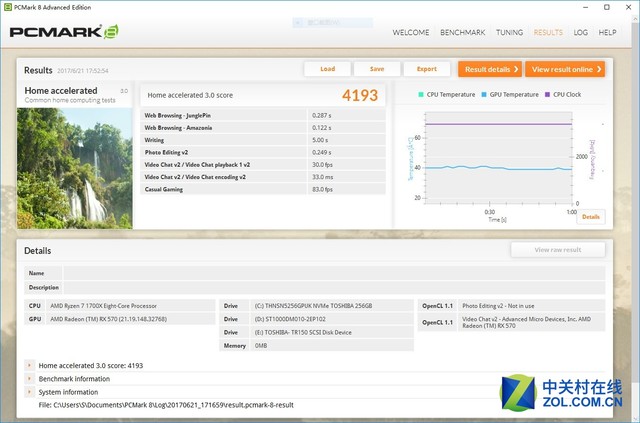Click the Load button
This screenshot has width=640, height=423.
[x=327, y=69]
